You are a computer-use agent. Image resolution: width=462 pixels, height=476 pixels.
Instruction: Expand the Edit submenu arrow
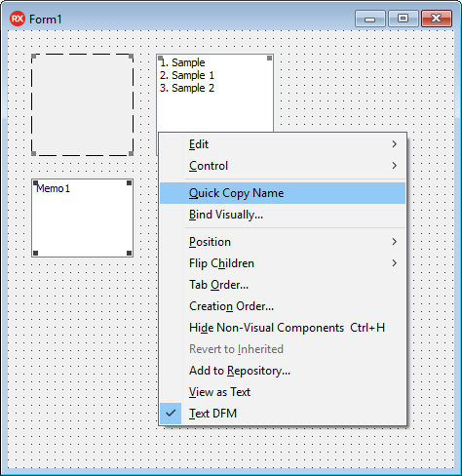click(394, 144)
